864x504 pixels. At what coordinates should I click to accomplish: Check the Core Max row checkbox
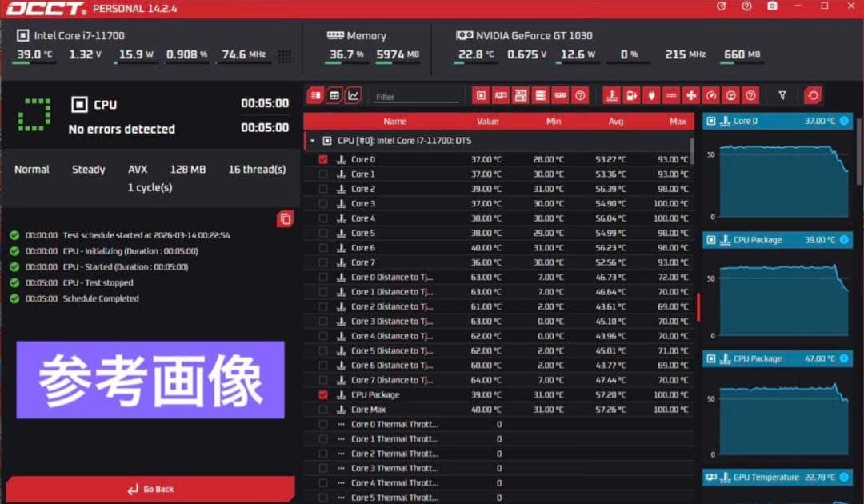323,410
